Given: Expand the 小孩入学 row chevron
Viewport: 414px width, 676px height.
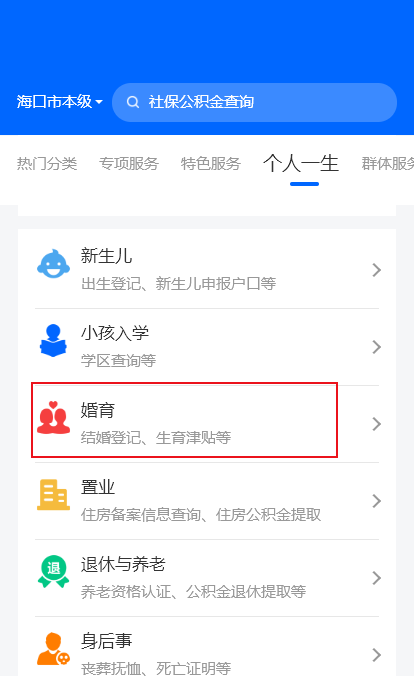Looking at the screenshot, I should point(376,347).
